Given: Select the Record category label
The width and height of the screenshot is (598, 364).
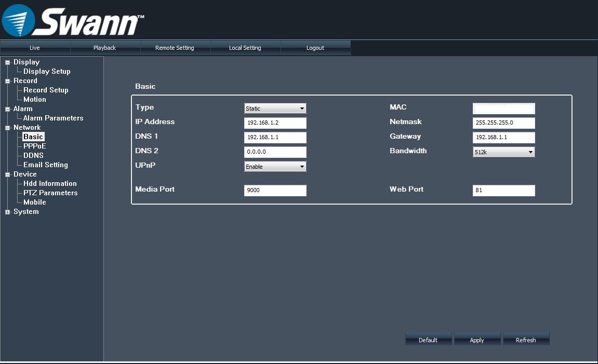Looking at the screenshot, I should tap(25, 80).
